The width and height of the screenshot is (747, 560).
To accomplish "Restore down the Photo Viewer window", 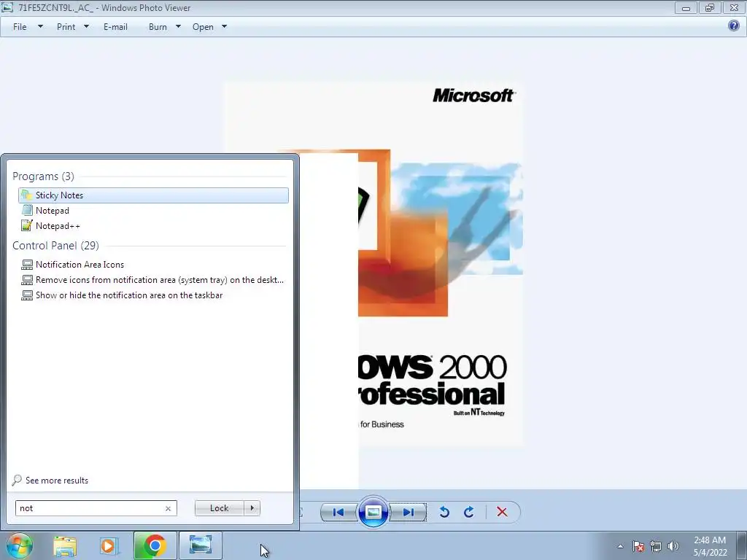I will 710,8.
